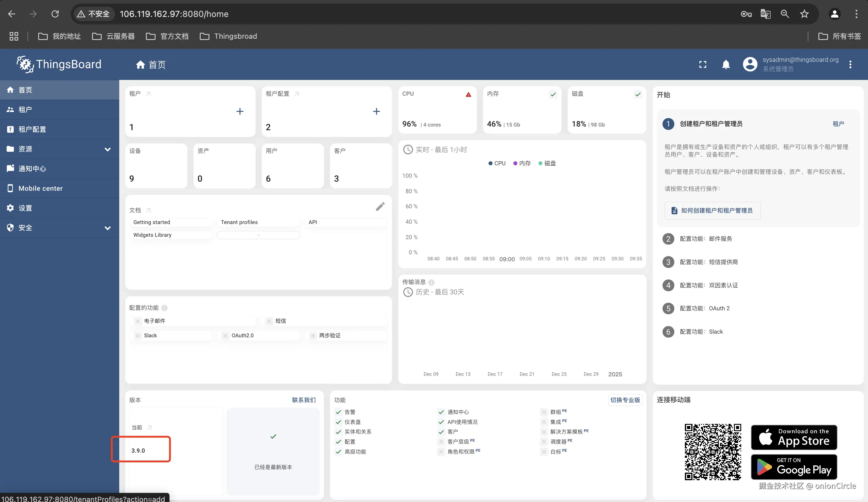The image size is (868, 502).
Task: Click the 切换专业版 button
Action: coord(625,400)
